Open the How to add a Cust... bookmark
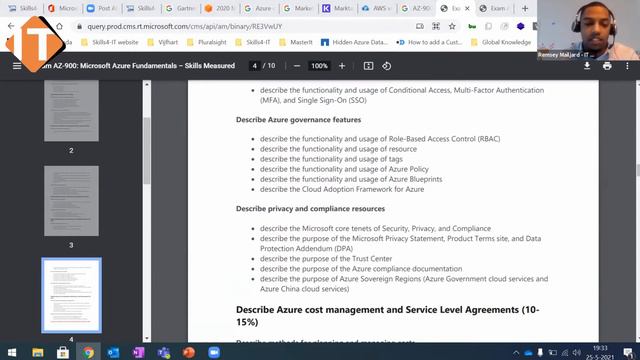Image resolution: width=640 pixels, height=360 pixels. click(x=429, y=42)
